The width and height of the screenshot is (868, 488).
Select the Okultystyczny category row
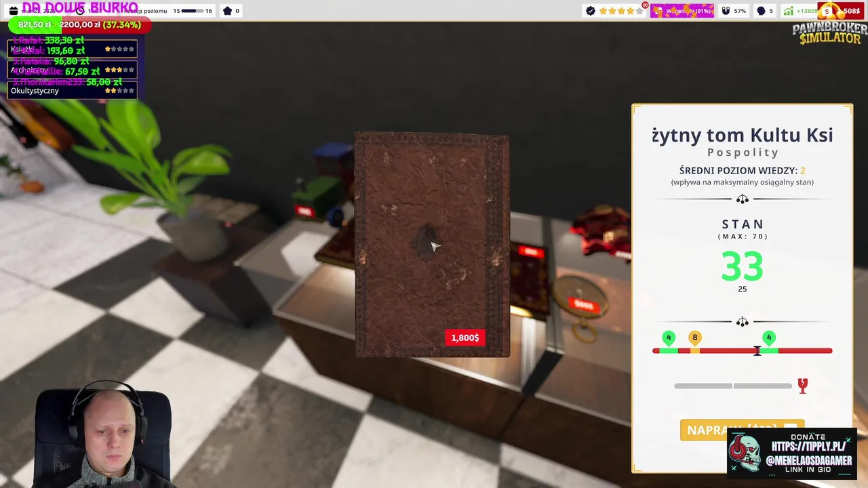pos(72,90)
